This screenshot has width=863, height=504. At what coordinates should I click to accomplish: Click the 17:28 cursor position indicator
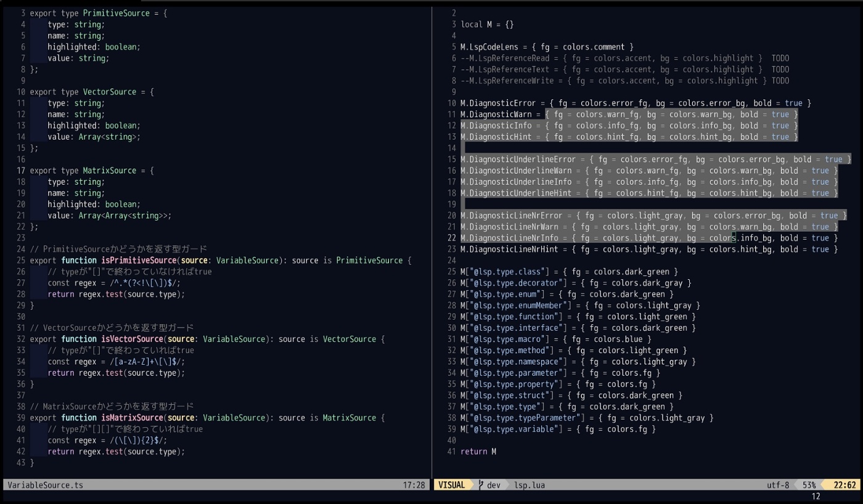(414, 485)
